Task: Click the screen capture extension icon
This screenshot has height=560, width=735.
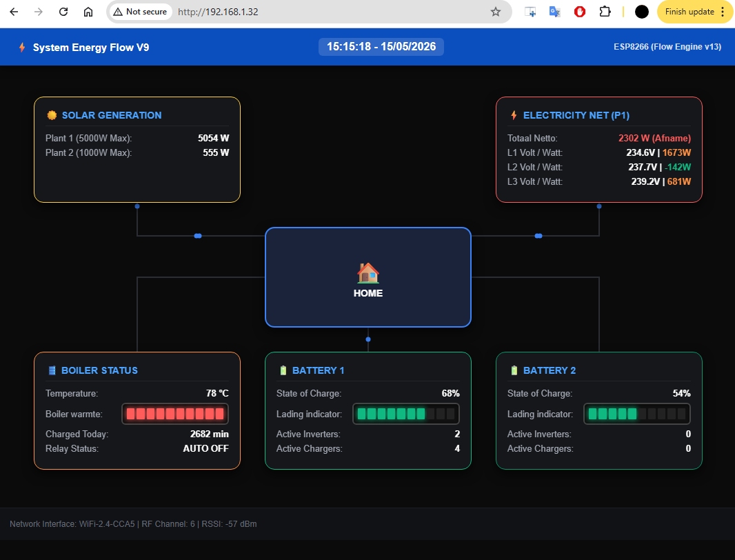Action: point(530,12)
